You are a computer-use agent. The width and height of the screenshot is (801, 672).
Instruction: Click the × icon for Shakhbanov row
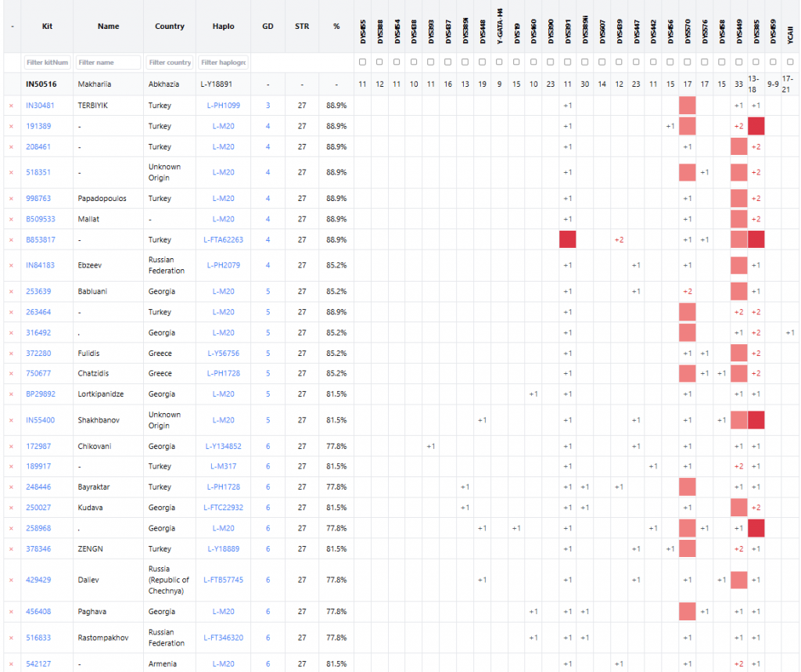click(11, 420)
